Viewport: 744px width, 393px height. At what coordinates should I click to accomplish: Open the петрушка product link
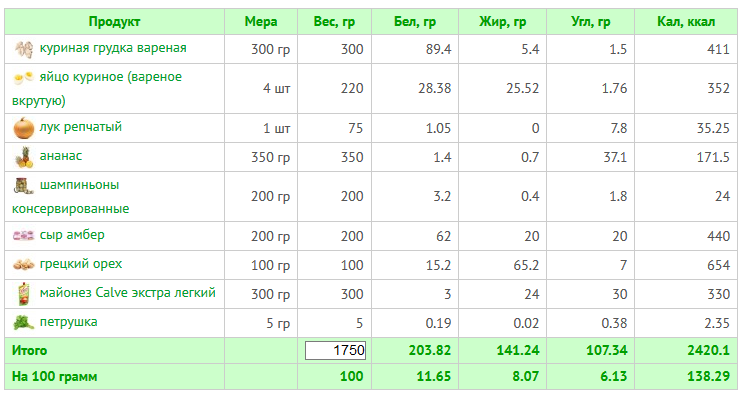(68, 322)
